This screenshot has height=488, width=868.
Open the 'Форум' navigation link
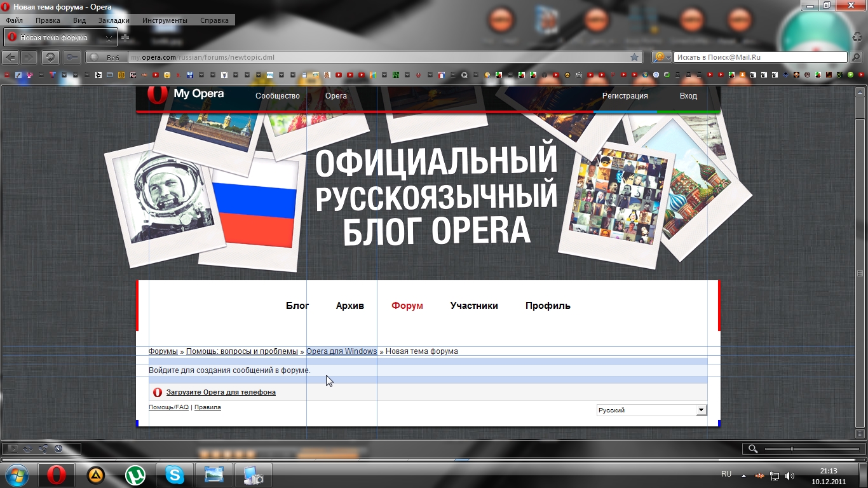click(x=407, y=306)
